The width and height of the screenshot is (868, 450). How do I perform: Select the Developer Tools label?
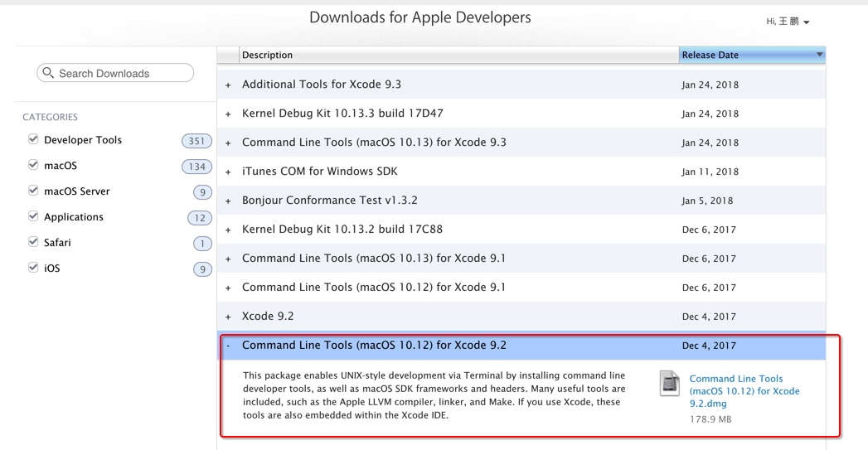point(83,140)
